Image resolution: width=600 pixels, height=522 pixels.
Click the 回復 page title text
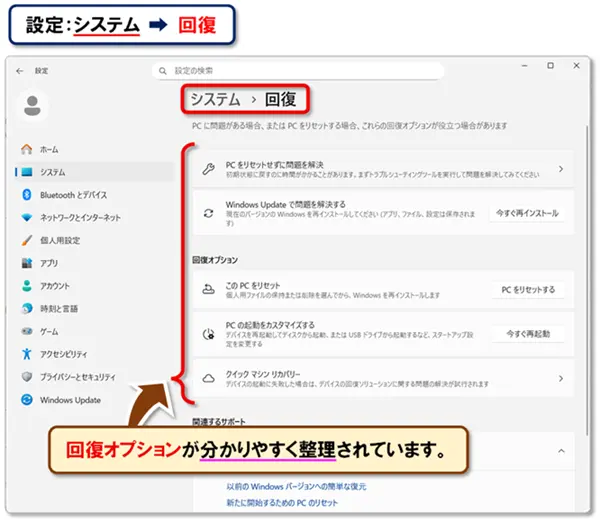pyautogui.click(x=281, y=100)
